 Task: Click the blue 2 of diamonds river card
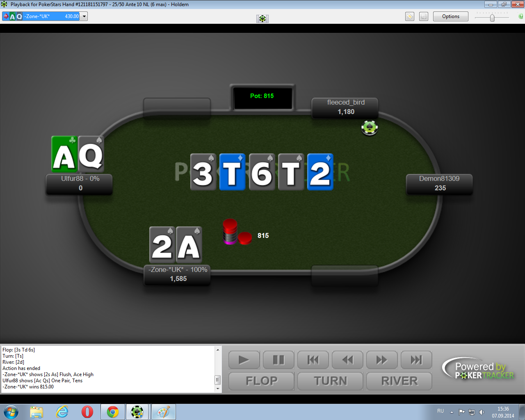click(320, 171)
